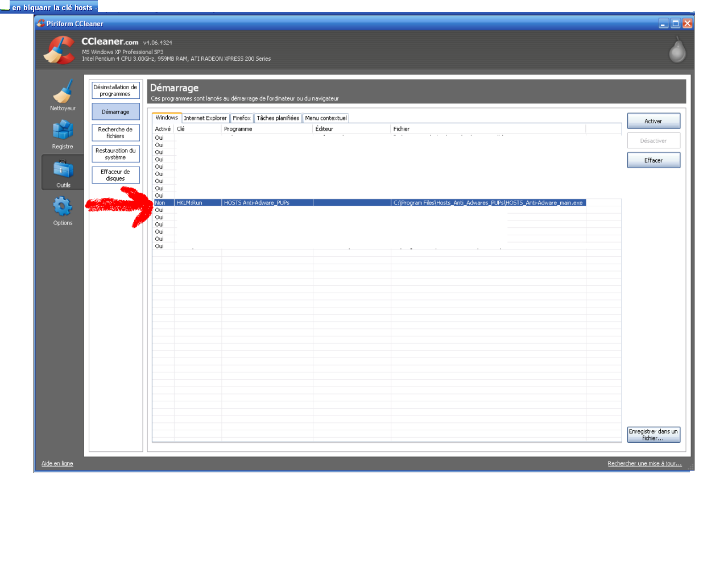728x582 pixels.
Task: Open Restauration du système
Action: point(115,154)
